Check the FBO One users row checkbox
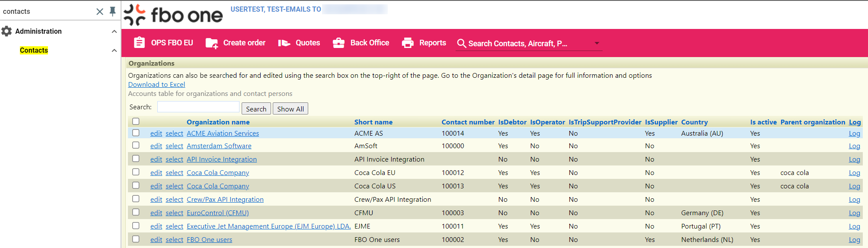 click(x=136, y=239)
